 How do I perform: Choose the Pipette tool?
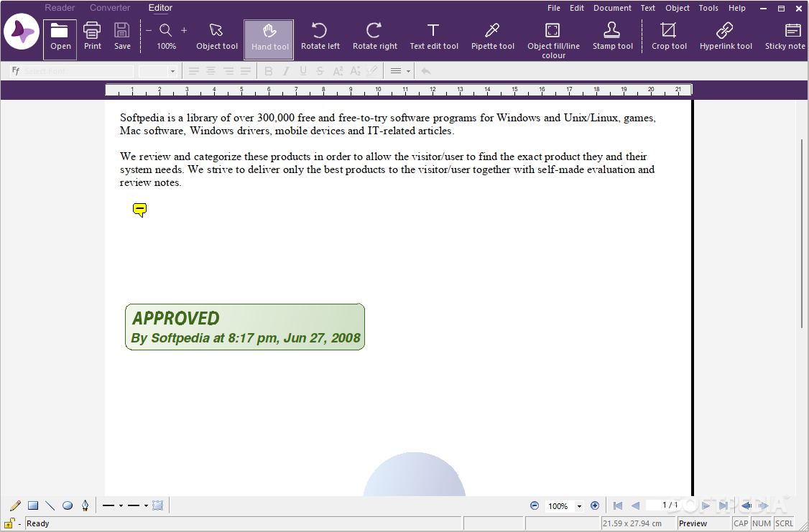(493, 36)
